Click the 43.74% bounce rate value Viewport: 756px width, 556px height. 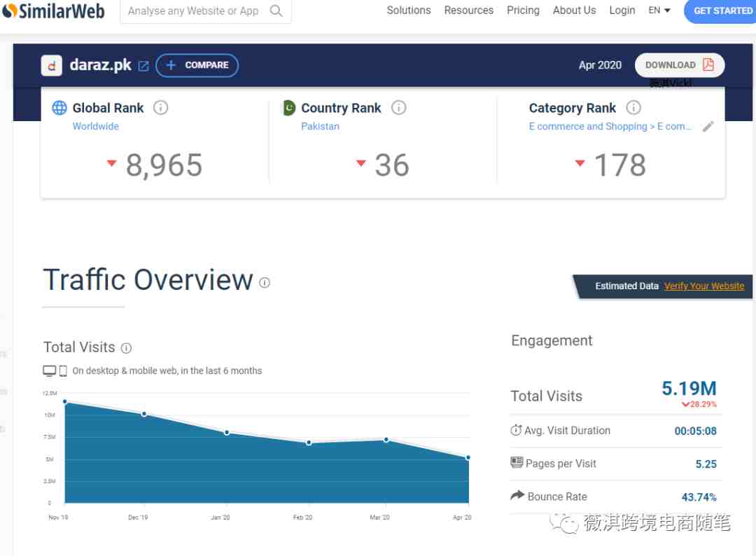click(x=699, y=497)
